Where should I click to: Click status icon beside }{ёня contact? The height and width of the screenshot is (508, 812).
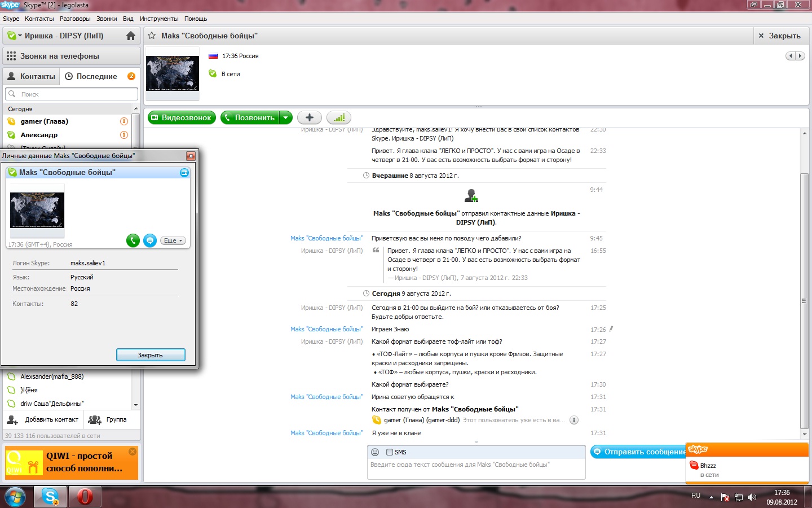pos(11,390)
